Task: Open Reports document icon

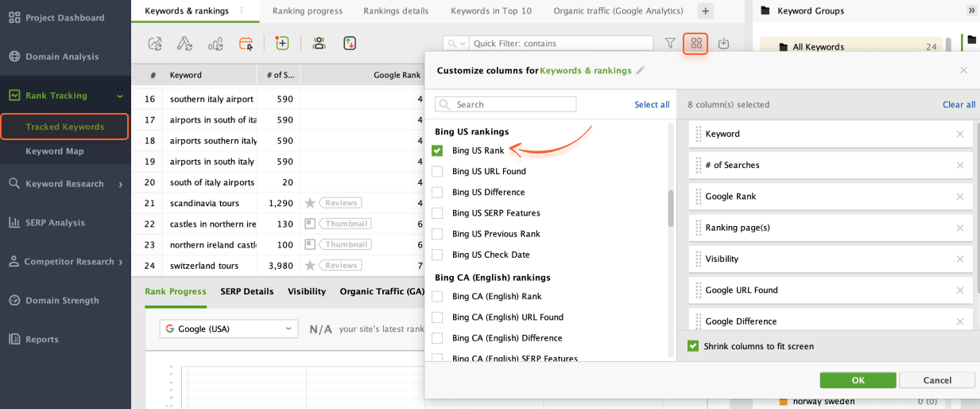Action: (x=14, y=339)
